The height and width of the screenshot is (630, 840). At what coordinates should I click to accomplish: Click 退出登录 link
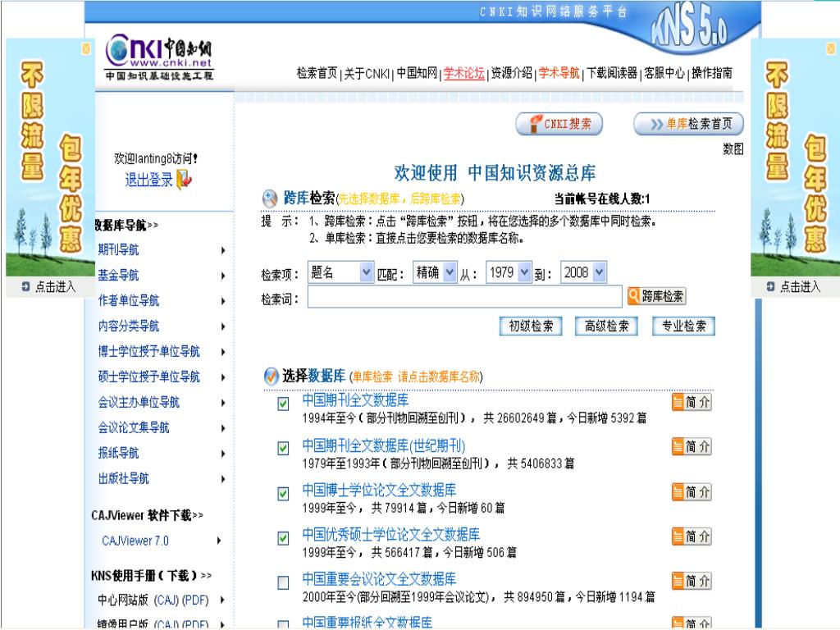149,180
